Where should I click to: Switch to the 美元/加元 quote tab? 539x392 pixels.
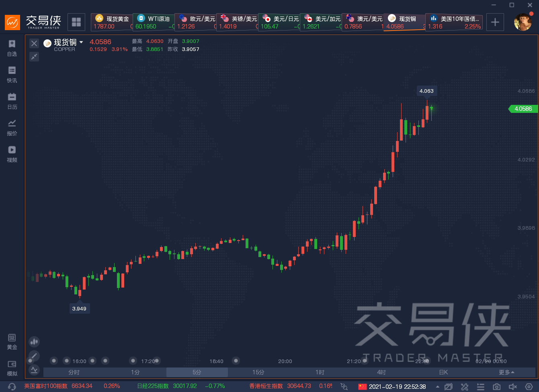coord(321,22)
